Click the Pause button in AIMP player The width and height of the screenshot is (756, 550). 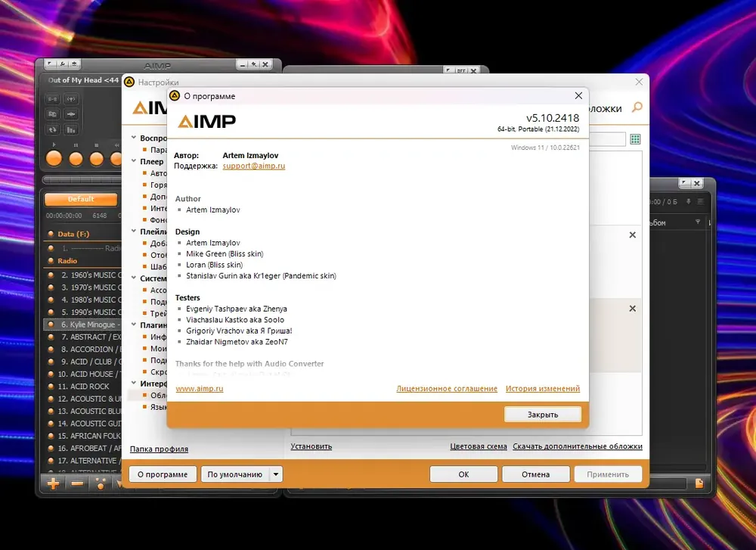tap(75, 159)
